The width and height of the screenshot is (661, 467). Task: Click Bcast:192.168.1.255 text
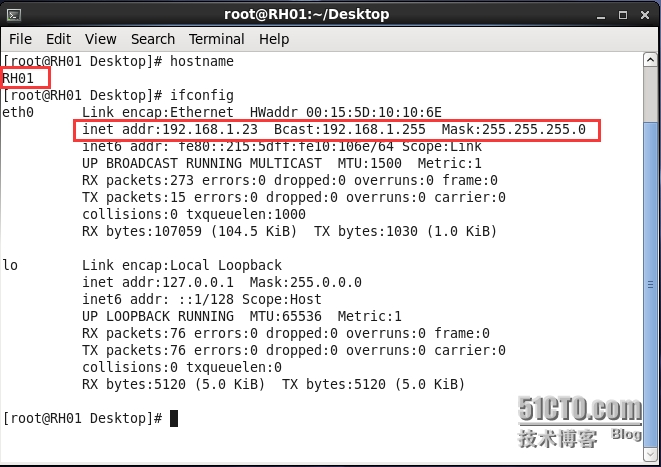coord(349,129)
